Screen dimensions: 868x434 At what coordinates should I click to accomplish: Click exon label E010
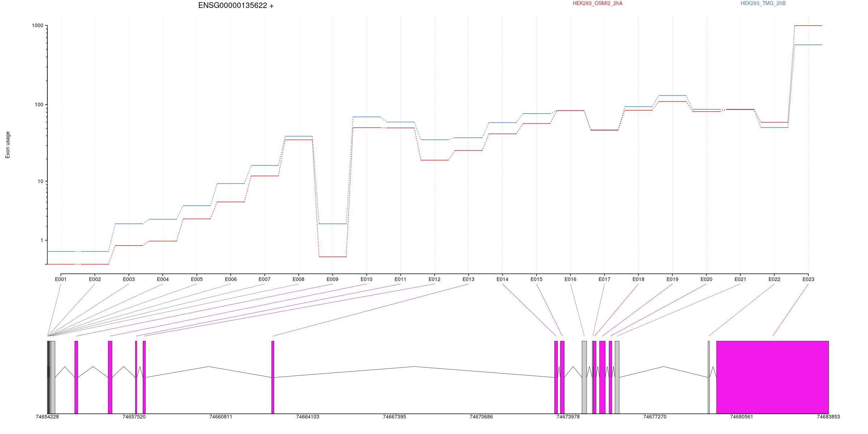pos(366,279)
